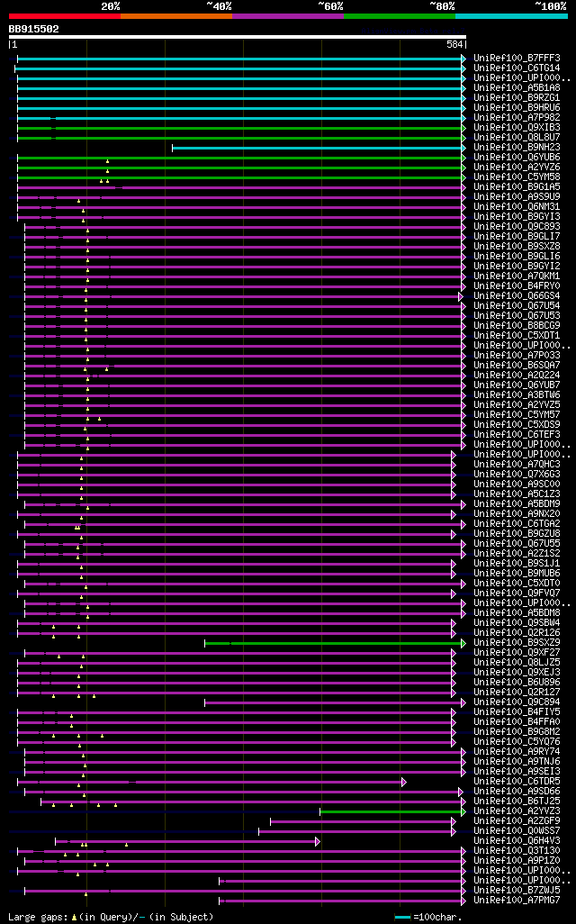Select the UniRef100_Q9FVQ7 label
Image resolution: width=576 pixels, height=924 pixels.
517,593
